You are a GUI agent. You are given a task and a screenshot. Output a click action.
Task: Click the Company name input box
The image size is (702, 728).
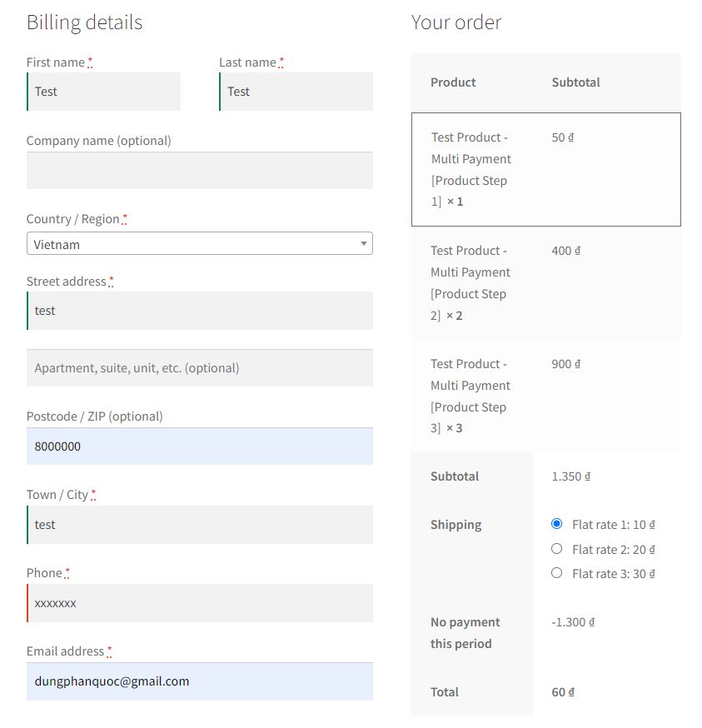point(199,171)
